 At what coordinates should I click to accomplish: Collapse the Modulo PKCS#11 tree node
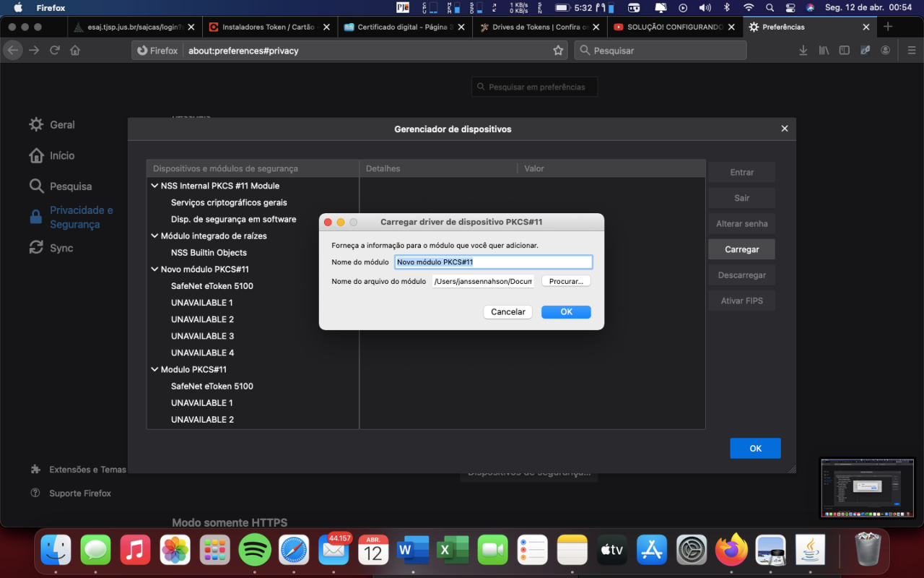[154, 369]
